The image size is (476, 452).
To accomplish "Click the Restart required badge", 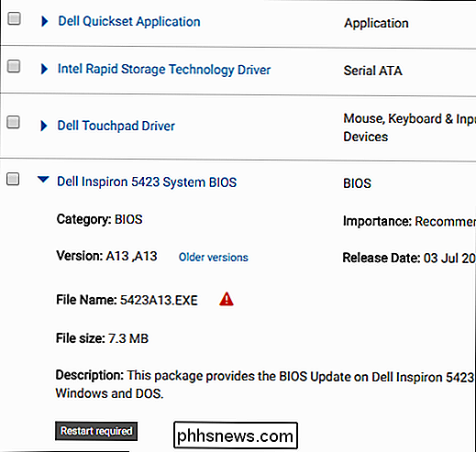I will pyautogui.click(x=96, y=431).
